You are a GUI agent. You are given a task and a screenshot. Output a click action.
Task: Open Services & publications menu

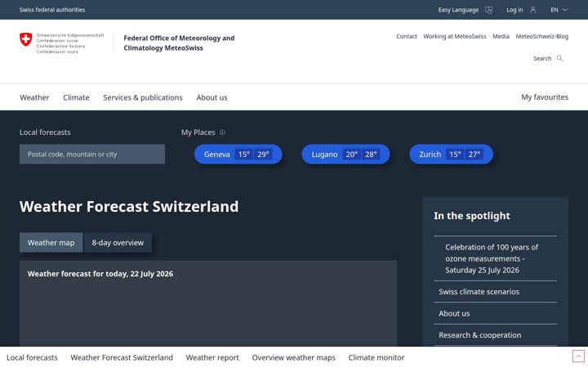(x=143, y=97)
